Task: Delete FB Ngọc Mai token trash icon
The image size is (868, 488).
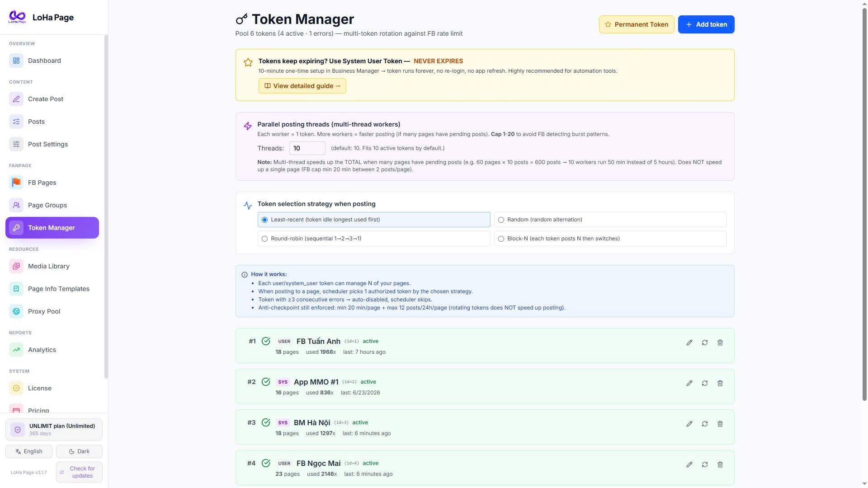Action: click(720, 465)
